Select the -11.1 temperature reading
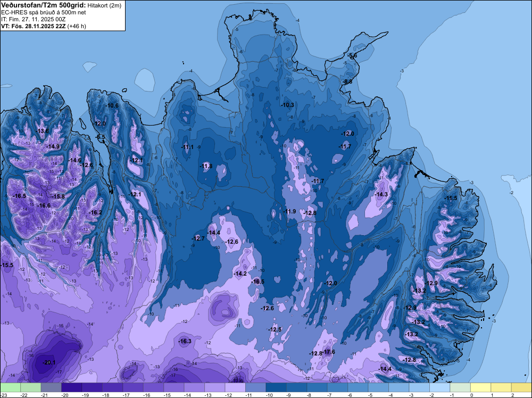The width and height of the screenshot is (532, 398). click(187, 147)
